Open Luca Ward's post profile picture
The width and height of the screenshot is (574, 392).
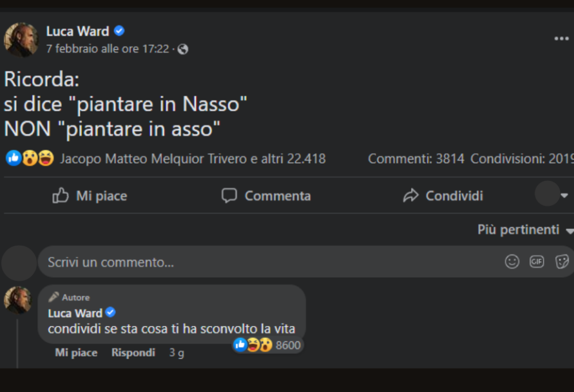pyautogui.click(x=21, y=40)
